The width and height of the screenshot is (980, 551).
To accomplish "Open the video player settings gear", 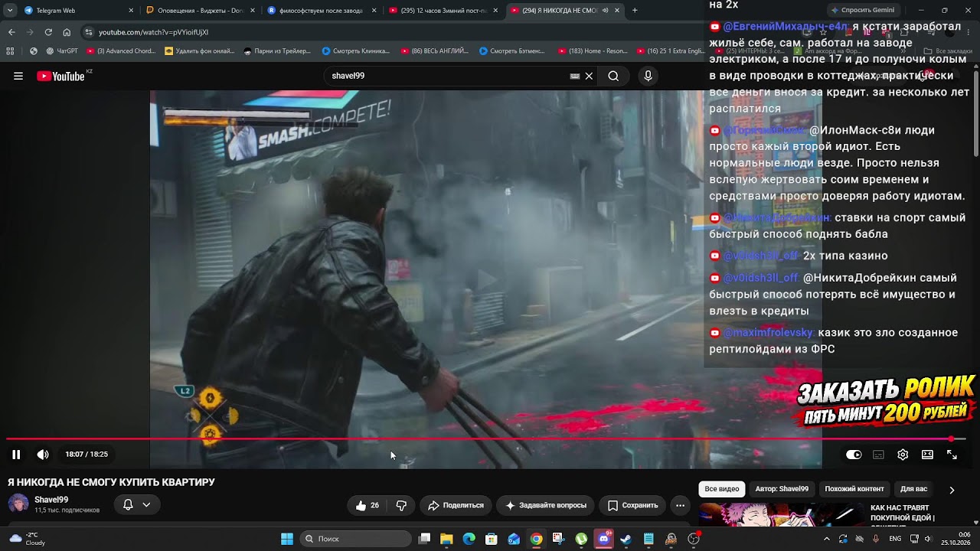I will 903,455.
